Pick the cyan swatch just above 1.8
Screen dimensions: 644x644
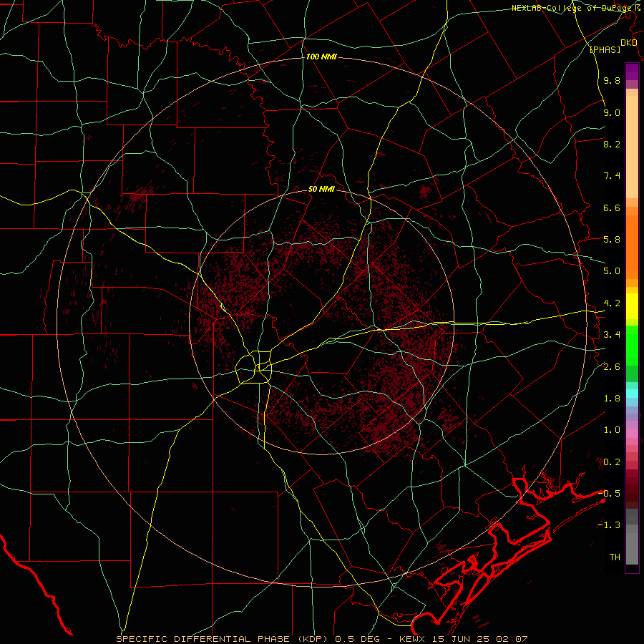pos(632,394)
